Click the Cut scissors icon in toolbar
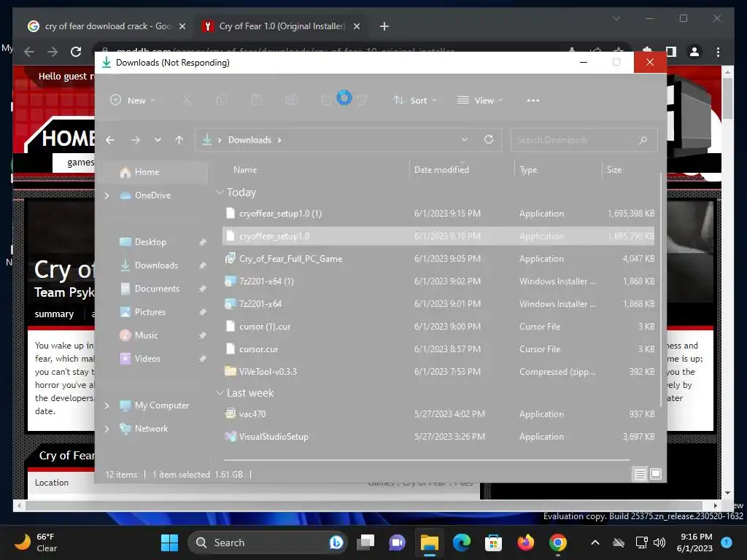This screenshot has height=560, width=747. click(x=186, y=101)
